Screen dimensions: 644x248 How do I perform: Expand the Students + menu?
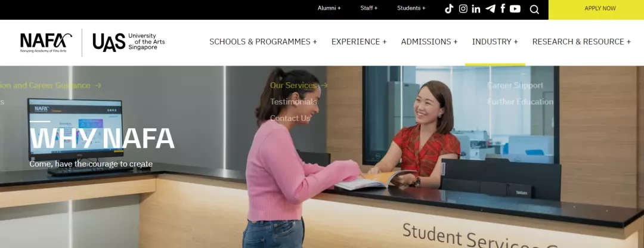(x=411, y=8)
